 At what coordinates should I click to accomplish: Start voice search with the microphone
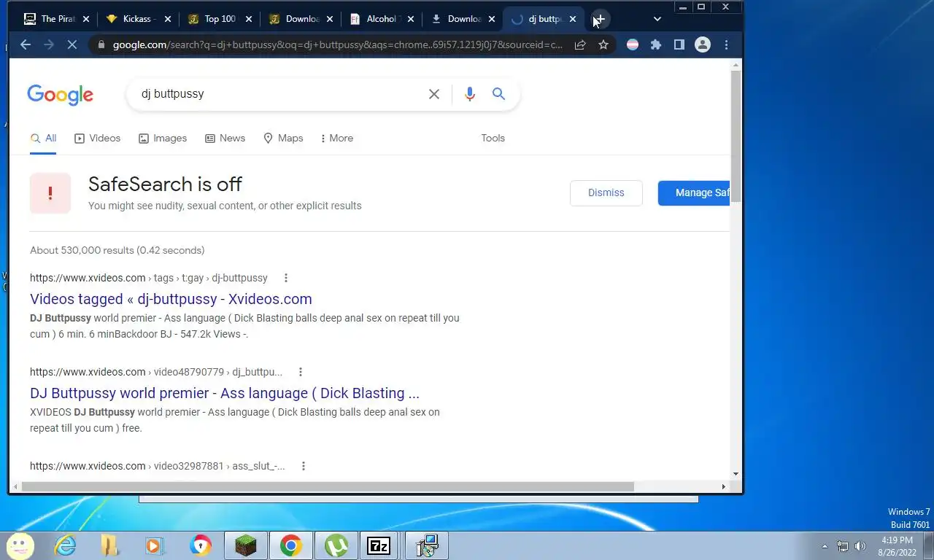469,94
